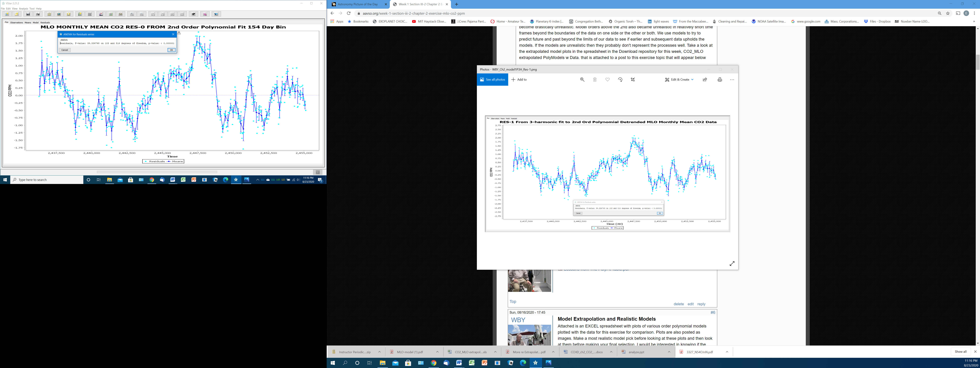Click the share icon in Photos

coord(705,80)
